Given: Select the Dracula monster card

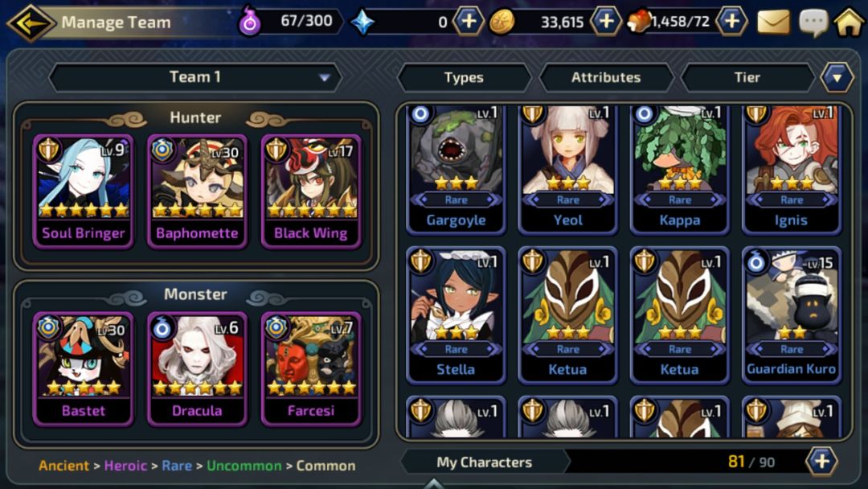Looking at the screenshot, I should point(197,369).
